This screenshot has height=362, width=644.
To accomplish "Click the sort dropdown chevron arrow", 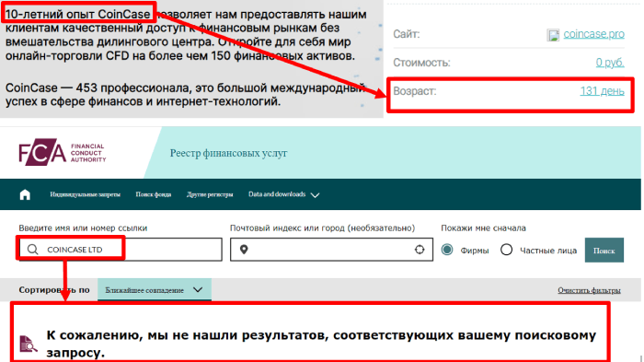I will 198,289.
